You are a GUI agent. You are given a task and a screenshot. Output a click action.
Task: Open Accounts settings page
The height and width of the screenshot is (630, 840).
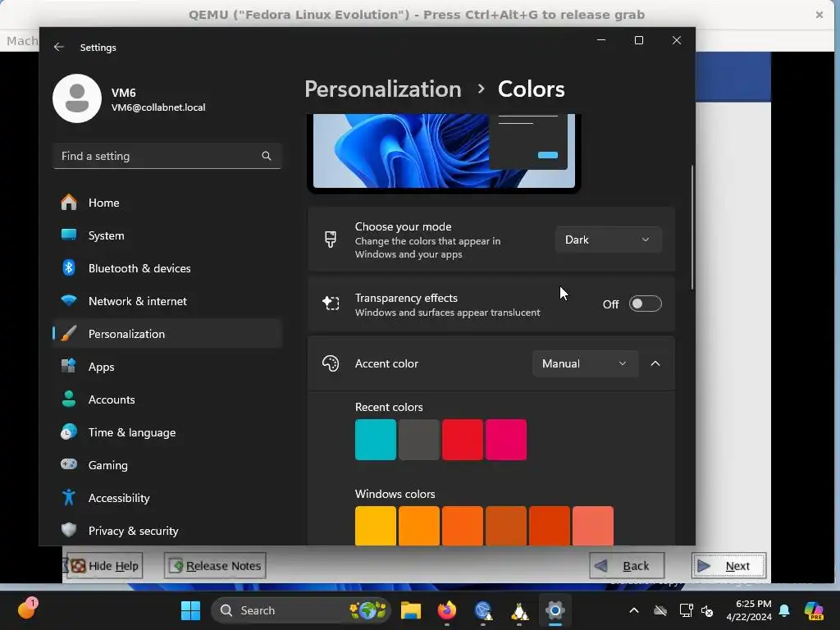[x=167, y=399]
